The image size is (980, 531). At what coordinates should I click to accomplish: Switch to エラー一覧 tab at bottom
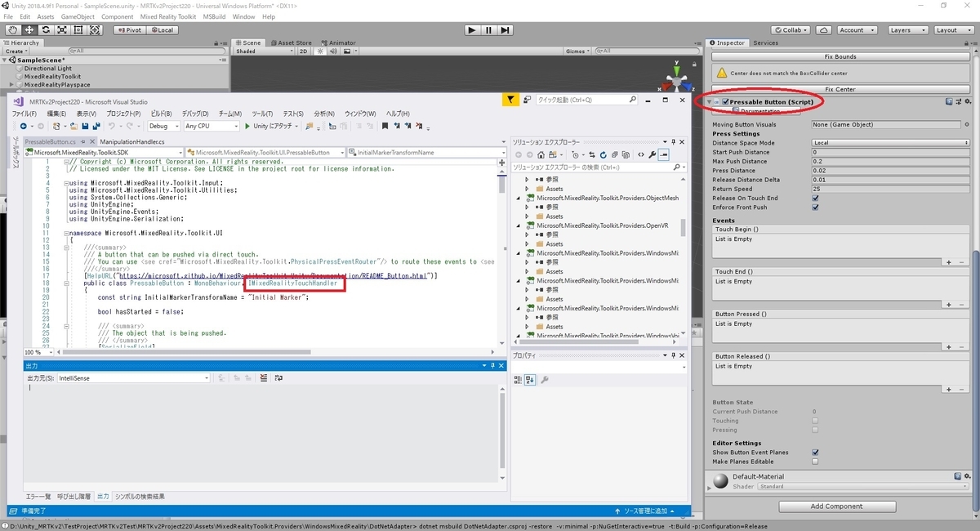coord(38,496)
